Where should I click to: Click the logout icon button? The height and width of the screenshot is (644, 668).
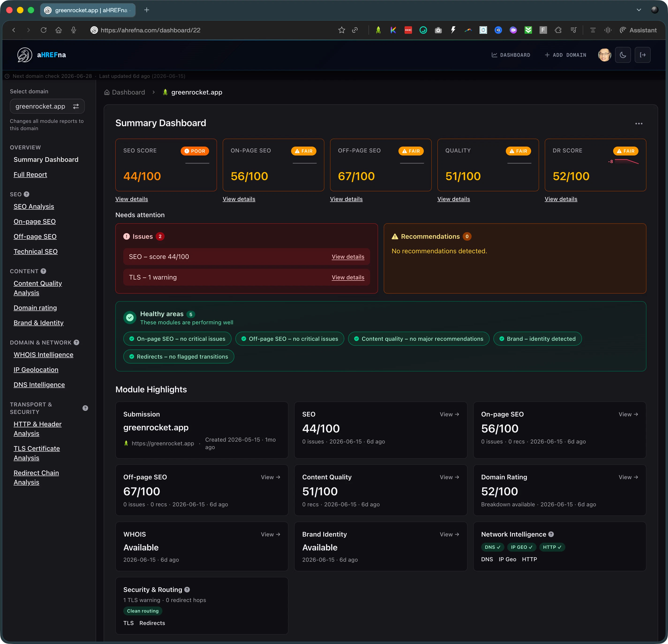[x=642, y=55]
